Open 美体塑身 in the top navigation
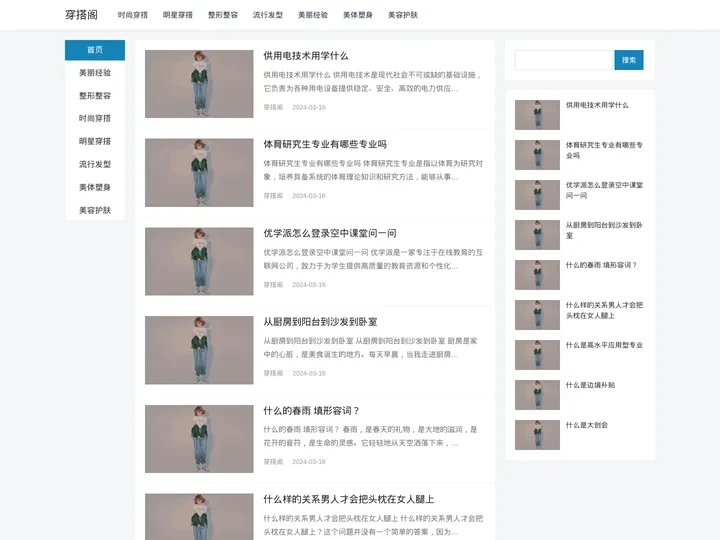The width and height of the screenshot is (720, 540). click(358, 15)
